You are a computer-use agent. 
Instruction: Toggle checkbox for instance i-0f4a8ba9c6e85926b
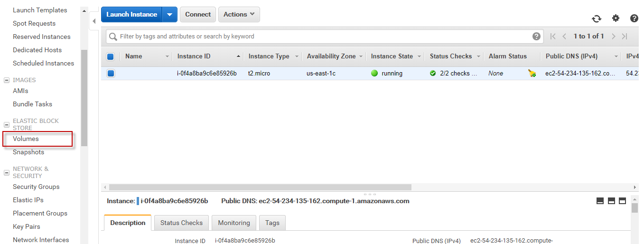click(x=111, y=74)
